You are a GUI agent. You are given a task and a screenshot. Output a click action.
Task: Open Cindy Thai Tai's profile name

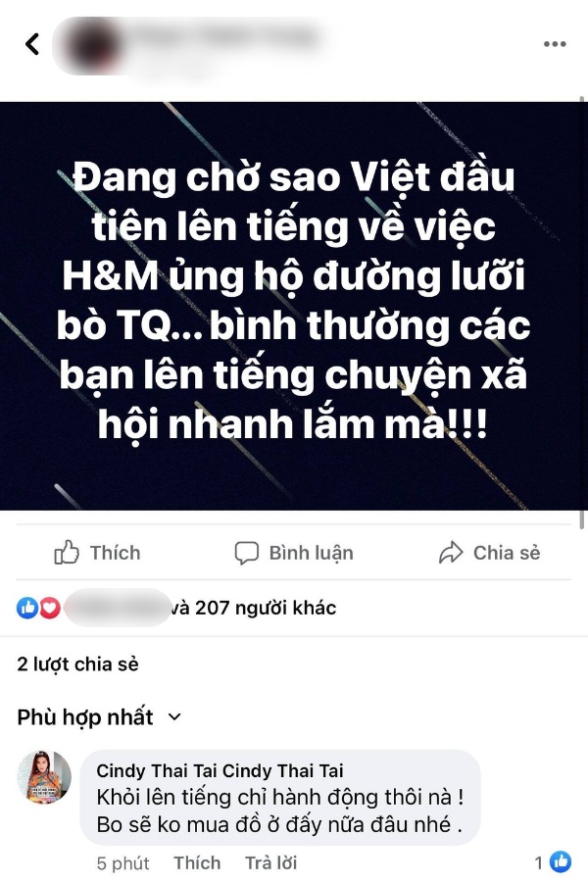coord(220,770)
